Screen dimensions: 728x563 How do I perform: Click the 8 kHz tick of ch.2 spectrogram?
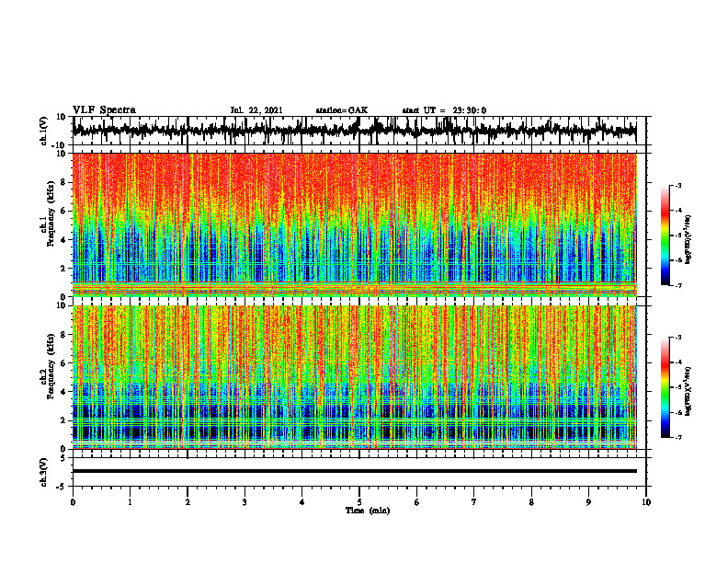pyautogui.click(x=63, y=335)
